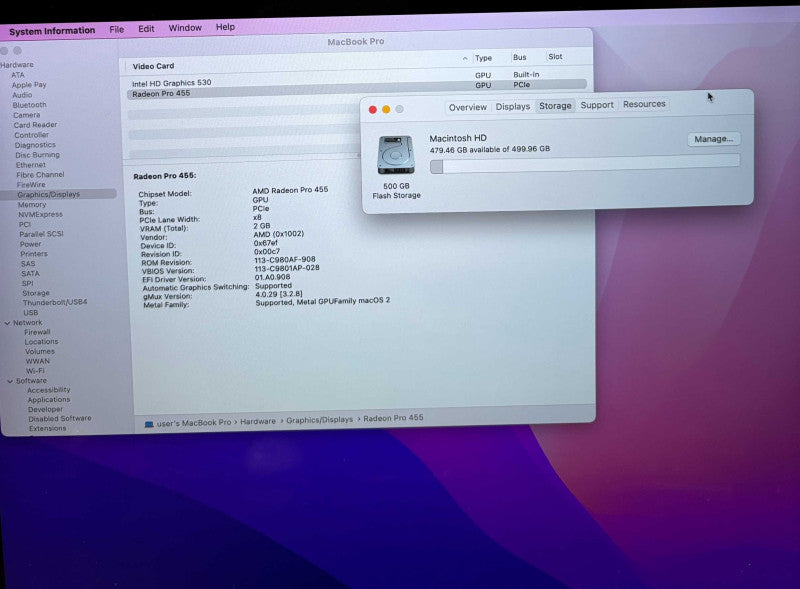Screen dimensions: 800x589
Task: Click Hardware in the path bar
Action: click(x=258, y=422)
